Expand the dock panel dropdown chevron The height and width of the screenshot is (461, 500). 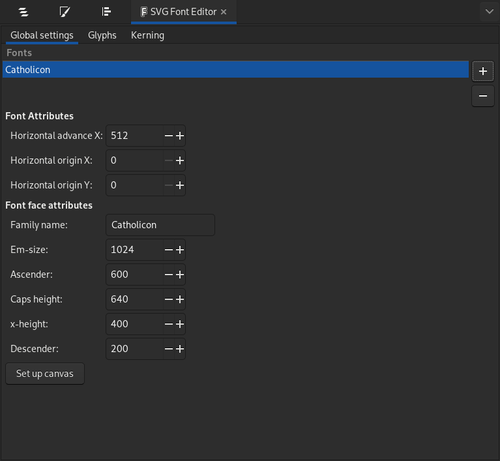[x=489, y=12]
